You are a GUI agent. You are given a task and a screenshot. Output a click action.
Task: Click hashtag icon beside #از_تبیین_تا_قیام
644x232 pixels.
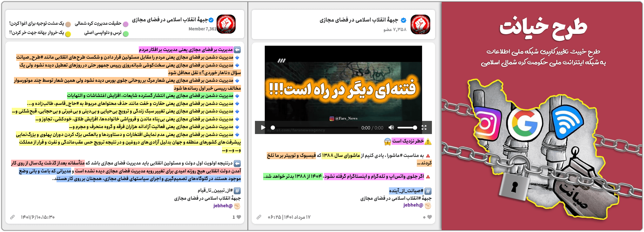[237, 191]
